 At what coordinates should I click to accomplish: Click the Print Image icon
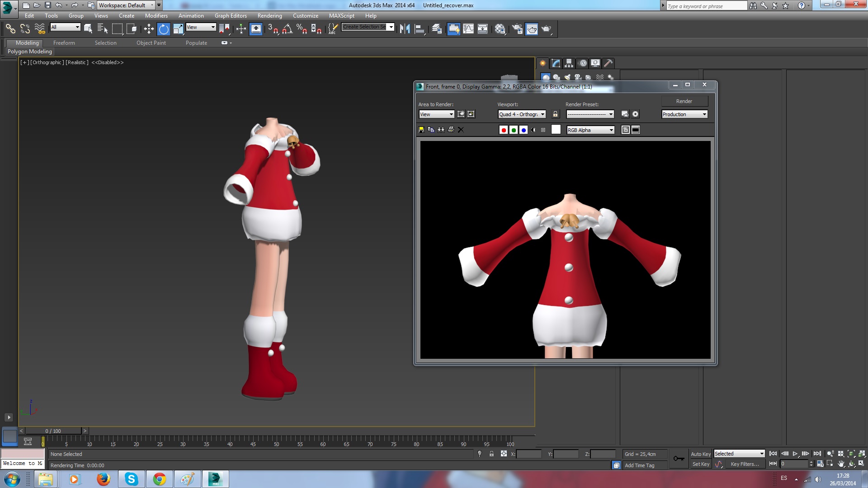click(451, 130)
